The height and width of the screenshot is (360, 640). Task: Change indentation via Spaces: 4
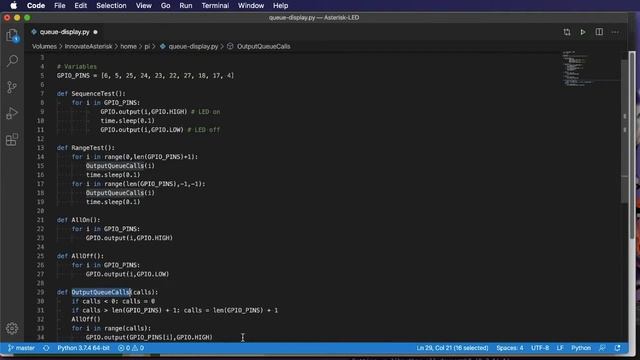coord(510,348)
